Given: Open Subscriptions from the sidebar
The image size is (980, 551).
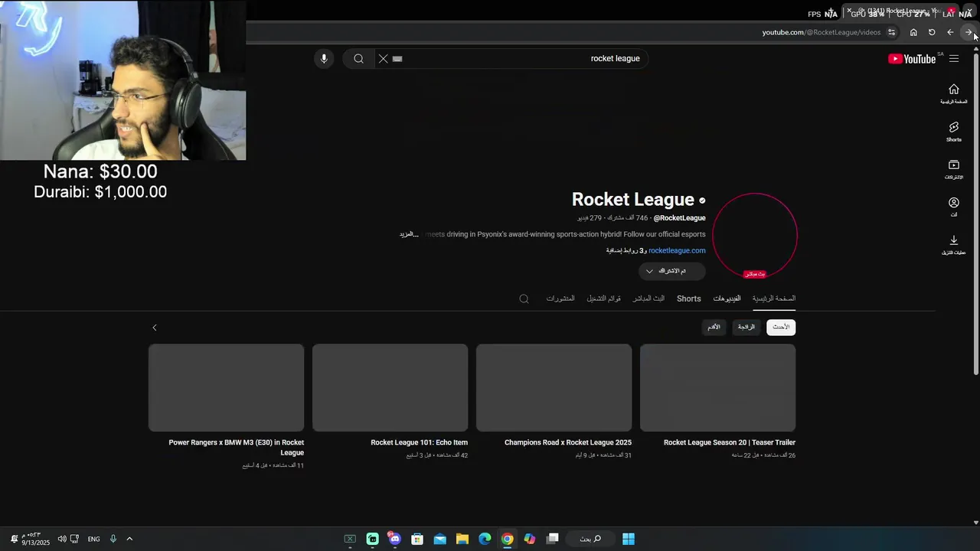Looking at the screenshot, I should point(954,169).
